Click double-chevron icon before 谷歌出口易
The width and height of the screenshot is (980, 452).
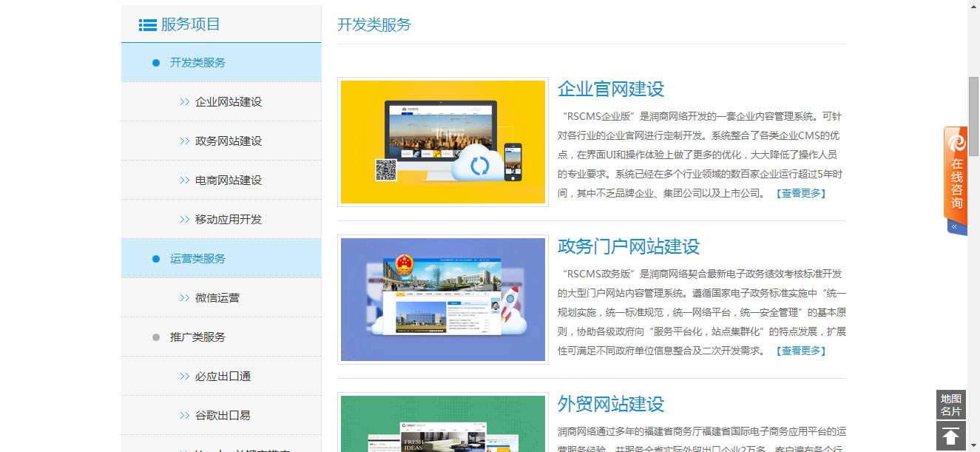(185, 416)
